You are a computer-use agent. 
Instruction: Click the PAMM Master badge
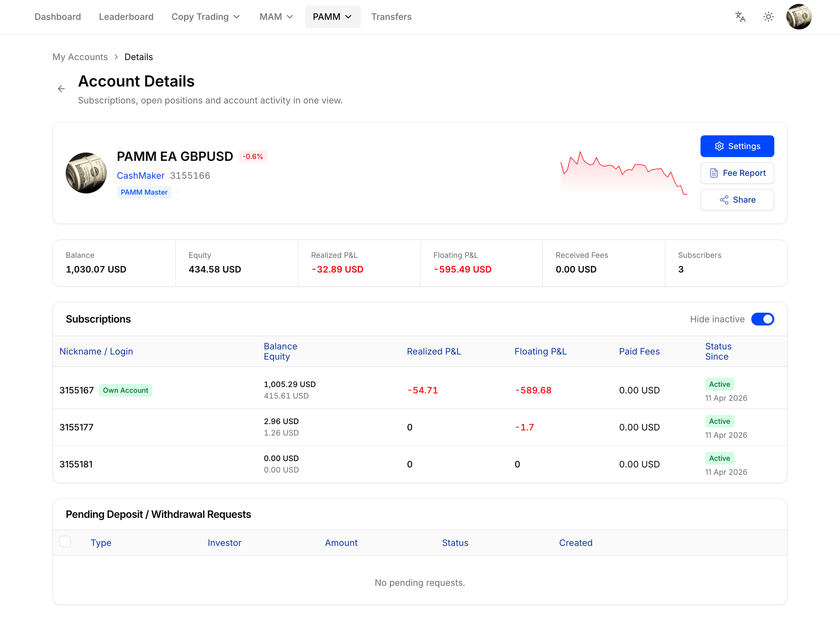(x=144, y=193)
